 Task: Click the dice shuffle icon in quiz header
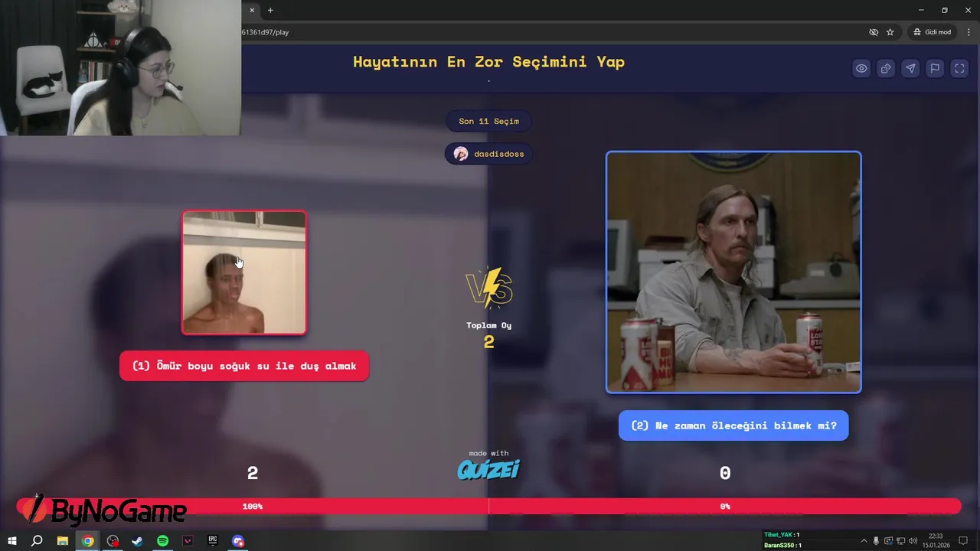click(886, 68)
